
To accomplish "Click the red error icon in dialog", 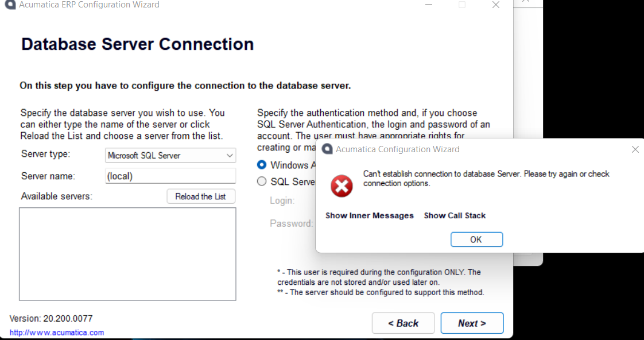I will [342, 186].
